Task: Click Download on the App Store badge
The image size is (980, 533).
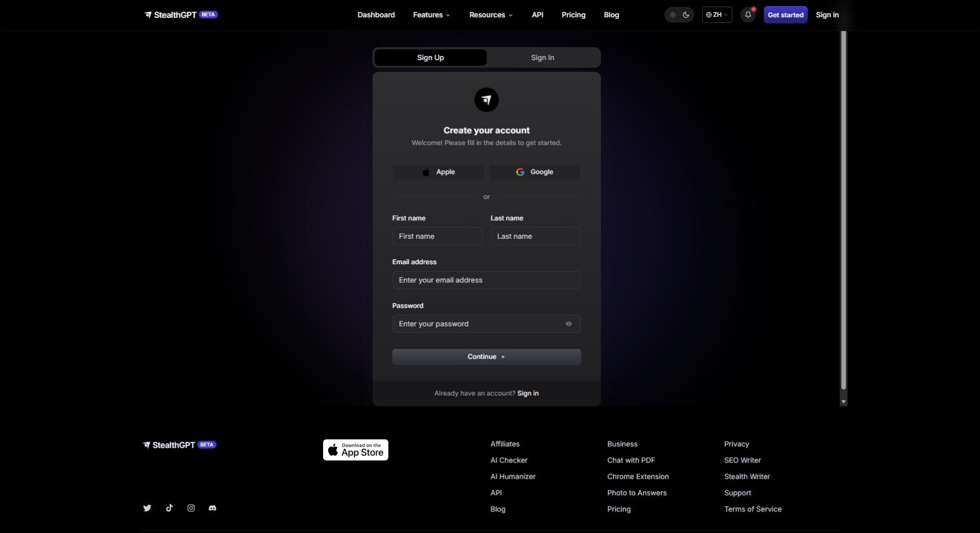Action: point(355,450)
